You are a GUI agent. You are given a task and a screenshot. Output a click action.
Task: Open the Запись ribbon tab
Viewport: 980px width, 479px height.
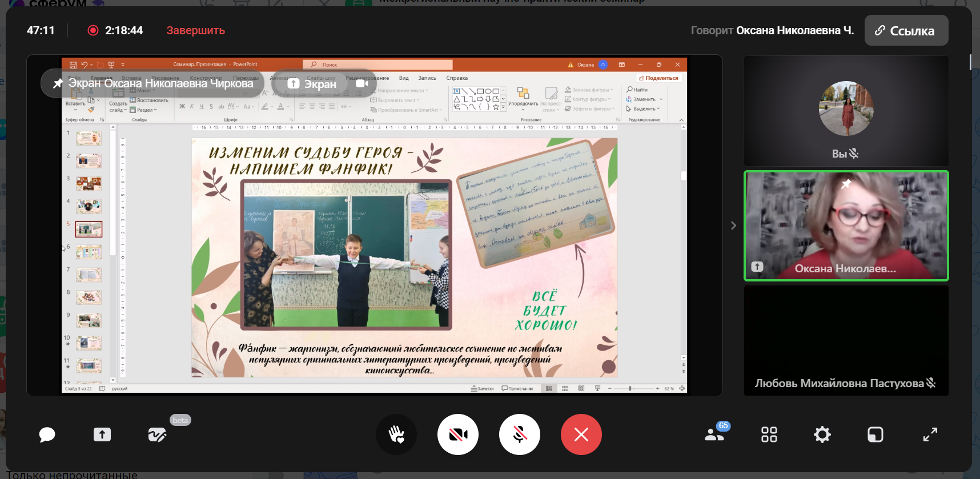(427, 78)
